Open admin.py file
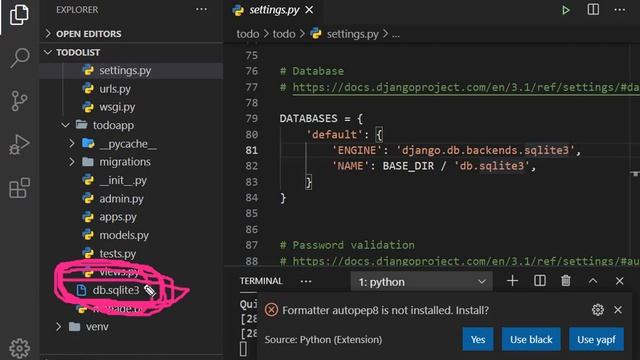The width and height of the screenshot is (640, 360). pyautogui.click(x=121, y=199)
